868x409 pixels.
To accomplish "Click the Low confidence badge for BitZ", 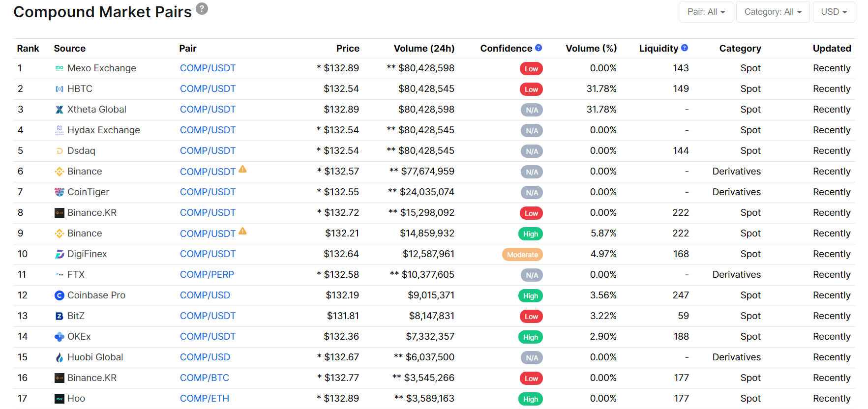I will [x=531, y=317].
